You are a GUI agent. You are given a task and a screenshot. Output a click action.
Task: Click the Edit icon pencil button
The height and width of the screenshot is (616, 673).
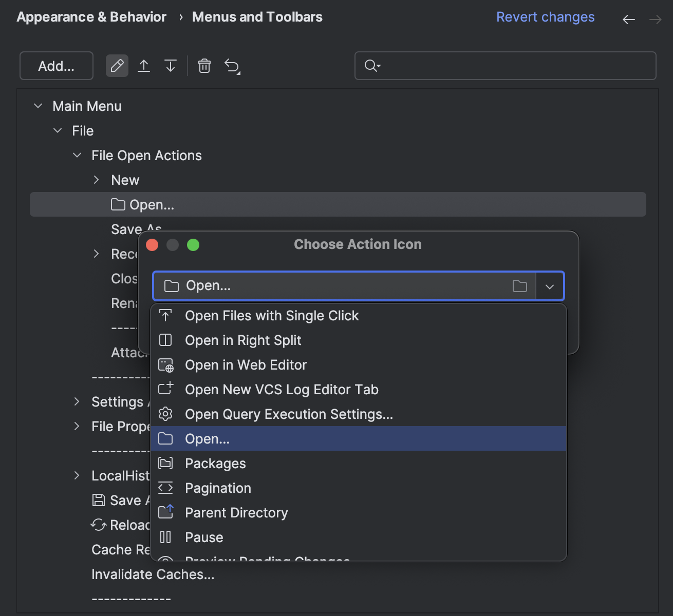[x=117, y=66]
